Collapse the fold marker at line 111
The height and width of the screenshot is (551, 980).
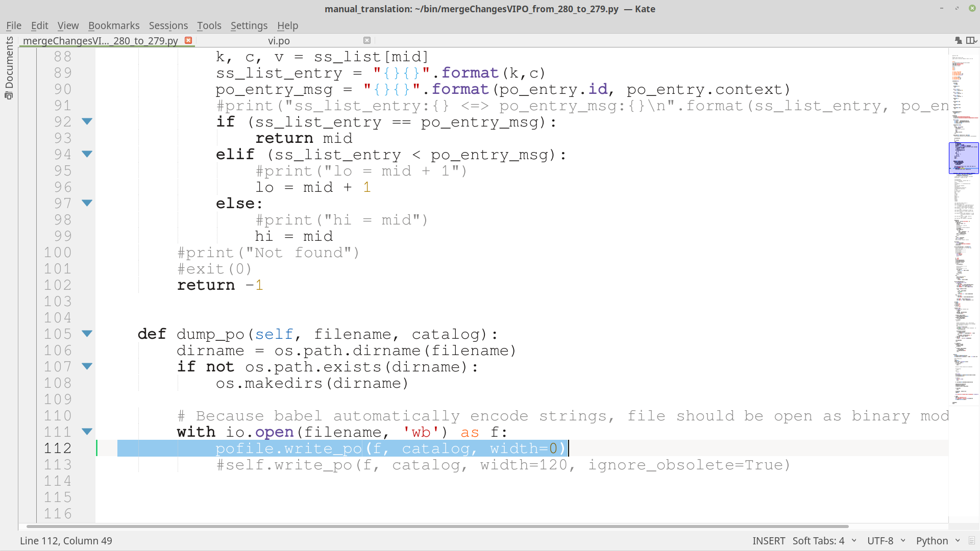pyautogui.click(x=87, y=432)
